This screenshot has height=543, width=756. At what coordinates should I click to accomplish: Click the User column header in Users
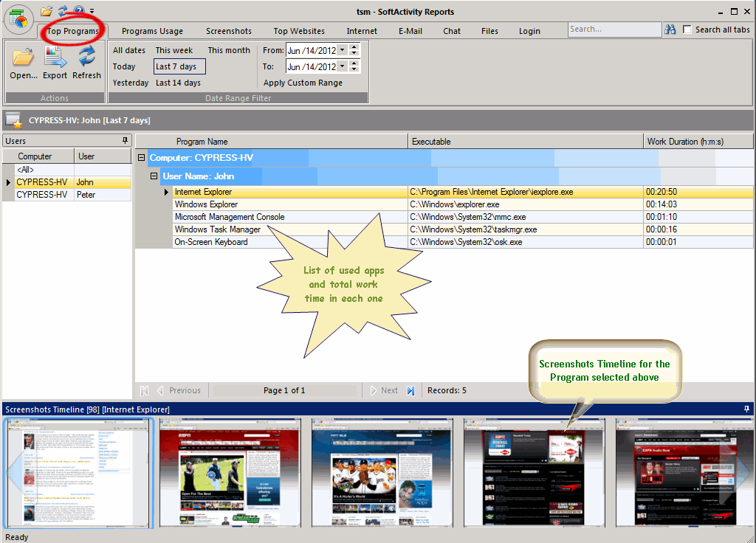[103, 156]
